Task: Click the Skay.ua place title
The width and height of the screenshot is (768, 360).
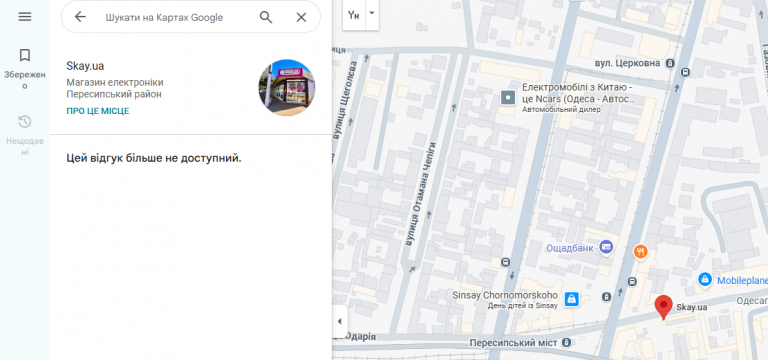Action: coord(85,66)
